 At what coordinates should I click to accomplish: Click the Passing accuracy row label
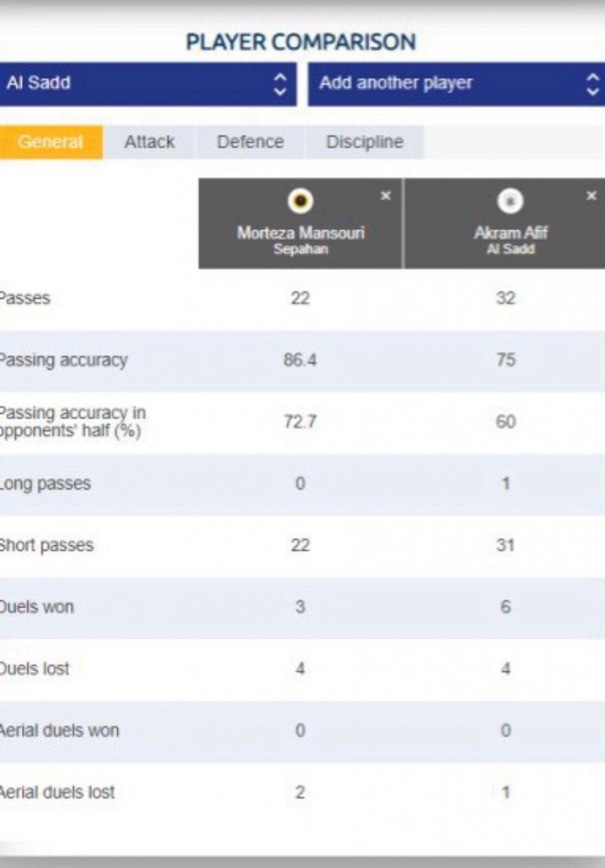64,360
